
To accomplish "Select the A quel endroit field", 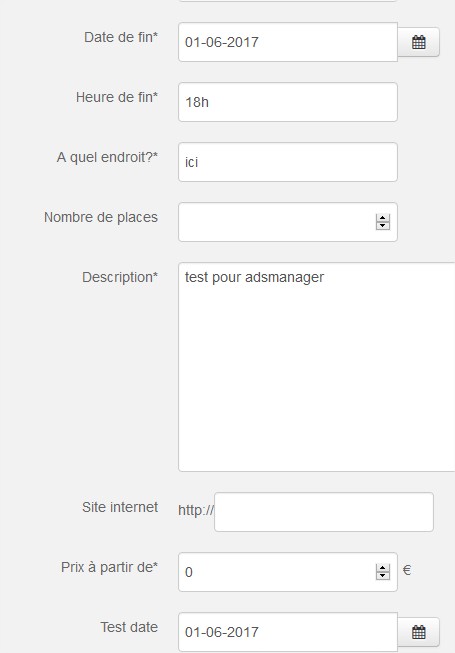I will pyautogui.click(x=288, y=162).
